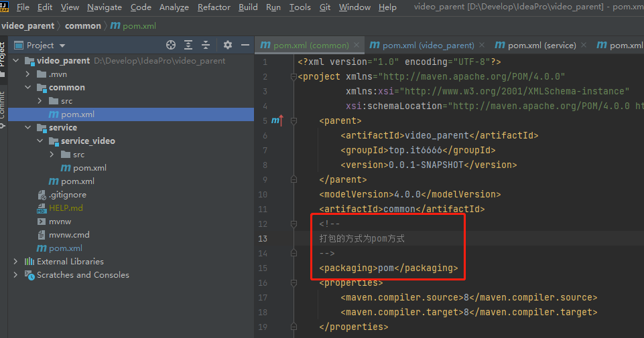Click the Collapse All icon
644x338 pixels.
[x=206, y=45]
